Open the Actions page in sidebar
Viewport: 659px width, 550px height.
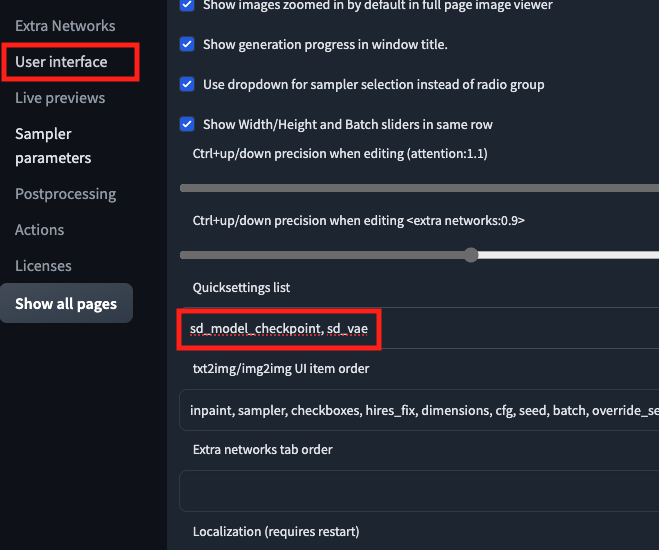point(39,230)
